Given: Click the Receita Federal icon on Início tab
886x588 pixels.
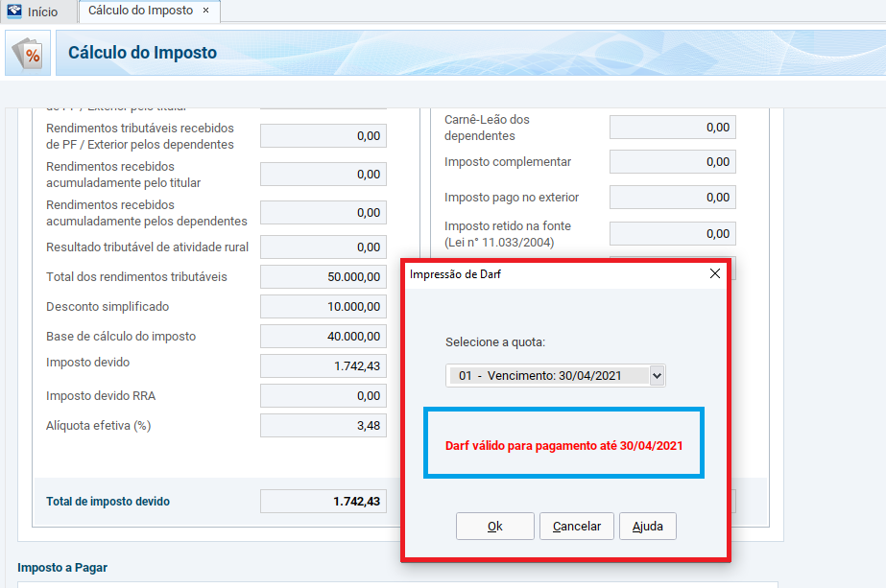Looking at the screenshot, I should point(14,12).
